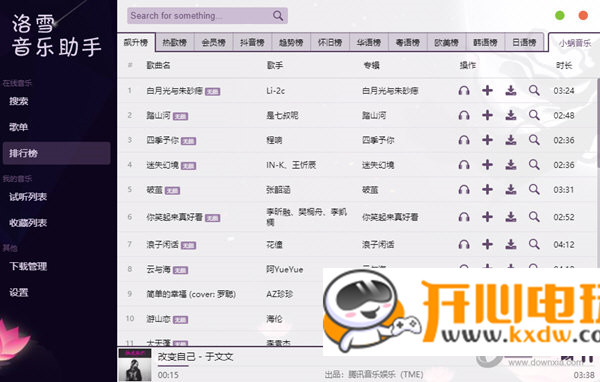Click artist name IN-K、王忻辰
The width and height of the screenshot is (600, 382).
click(291, 165)
